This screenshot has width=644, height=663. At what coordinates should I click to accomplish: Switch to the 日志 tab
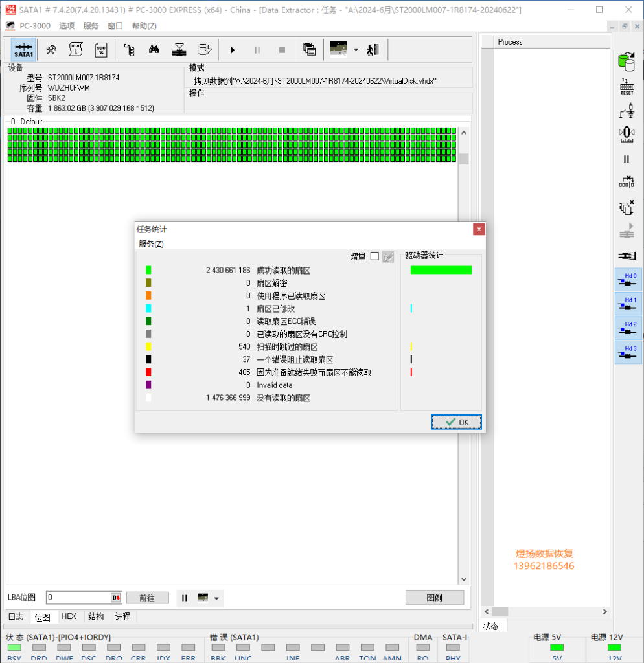[x=16, y=616]
